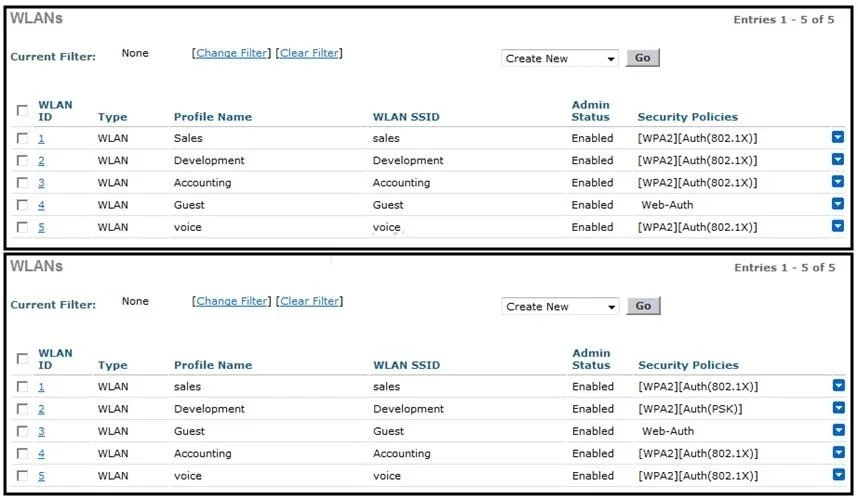Click blue arrow icon for top-table Accounting WLAN ID 3
Image resolution: width=858 pixels, height=500 pixels.
tap(837, 181)
